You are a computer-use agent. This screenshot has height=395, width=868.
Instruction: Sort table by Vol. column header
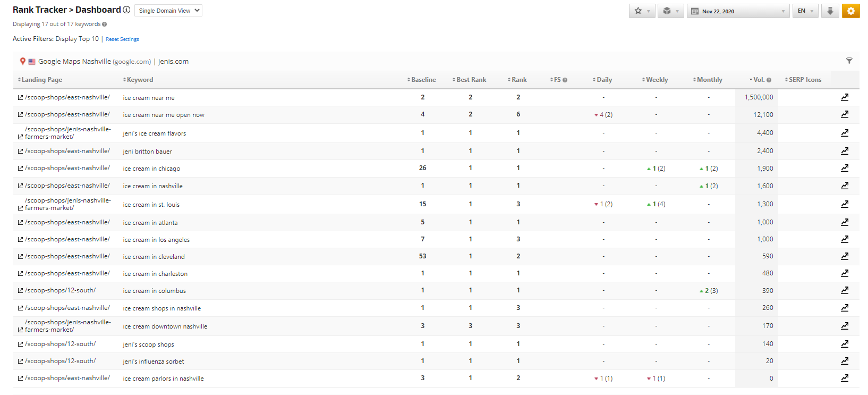click(x=758, y=80)
